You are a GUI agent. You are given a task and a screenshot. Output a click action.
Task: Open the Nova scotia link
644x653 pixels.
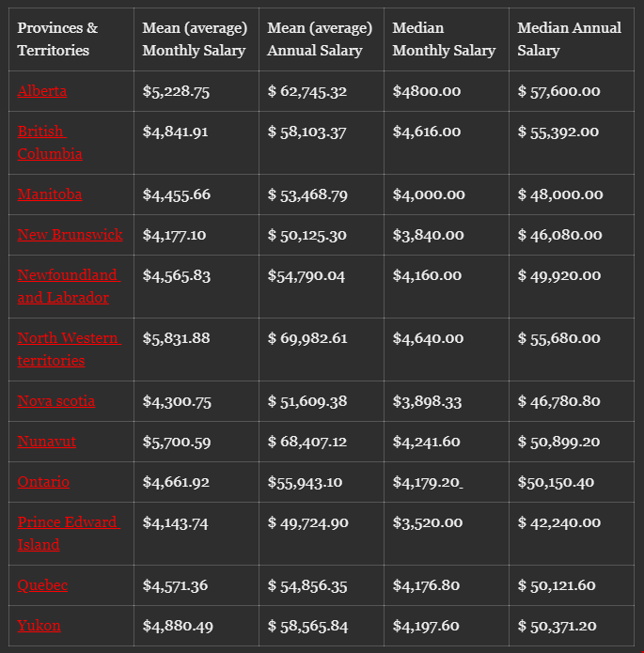[55, 401]
